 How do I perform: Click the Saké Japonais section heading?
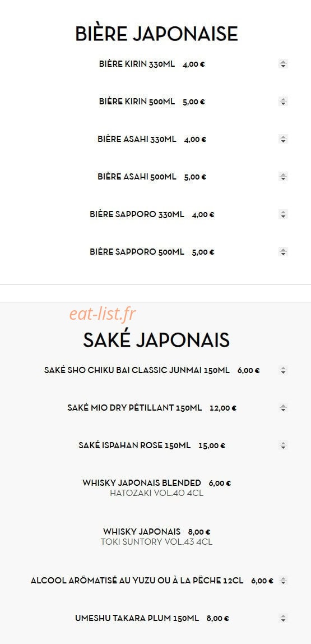[156, 340]
